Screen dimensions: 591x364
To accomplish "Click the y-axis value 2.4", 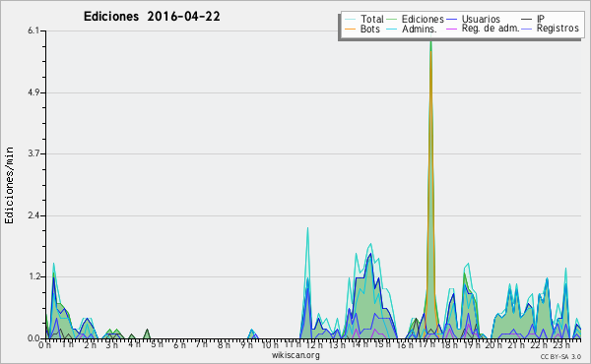I will [x=33, y=215].
